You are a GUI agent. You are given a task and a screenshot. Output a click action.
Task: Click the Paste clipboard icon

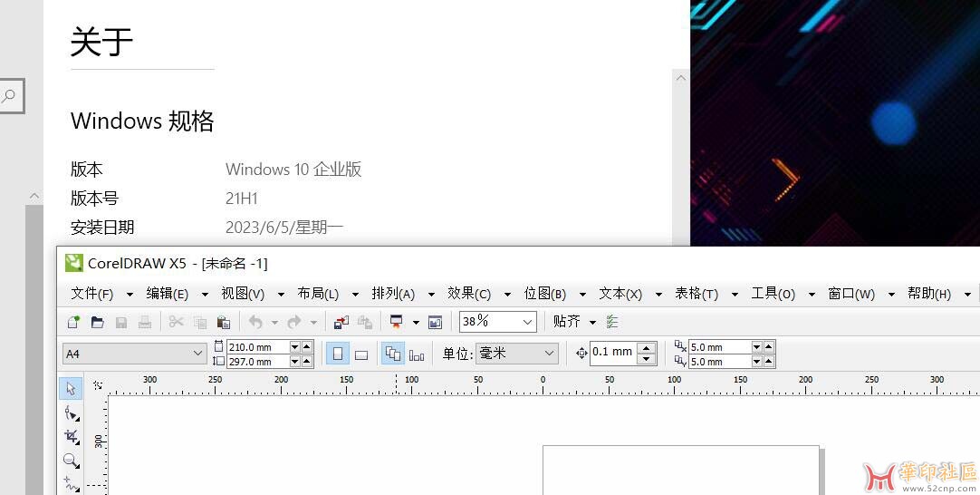223,322
